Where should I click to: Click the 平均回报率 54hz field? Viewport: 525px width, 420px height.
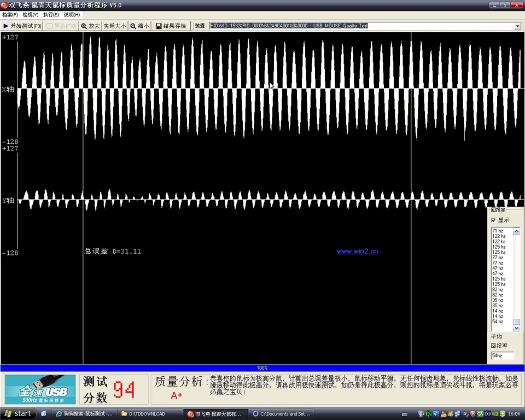(x=502, y=355)
